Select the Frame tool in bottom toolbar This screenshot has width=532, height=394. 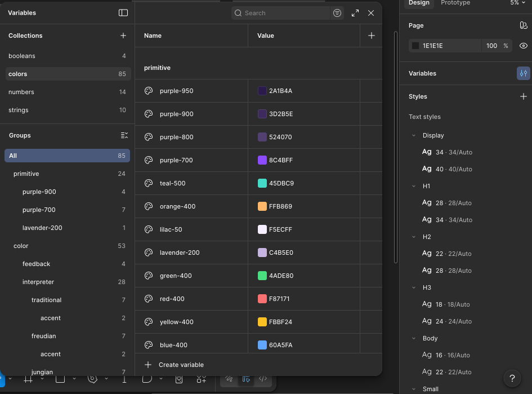click(x=28, y=379)
